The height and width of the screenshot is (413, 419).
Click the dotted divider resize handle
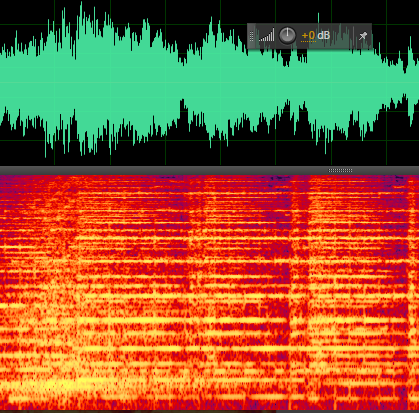(x=340, y=170)
